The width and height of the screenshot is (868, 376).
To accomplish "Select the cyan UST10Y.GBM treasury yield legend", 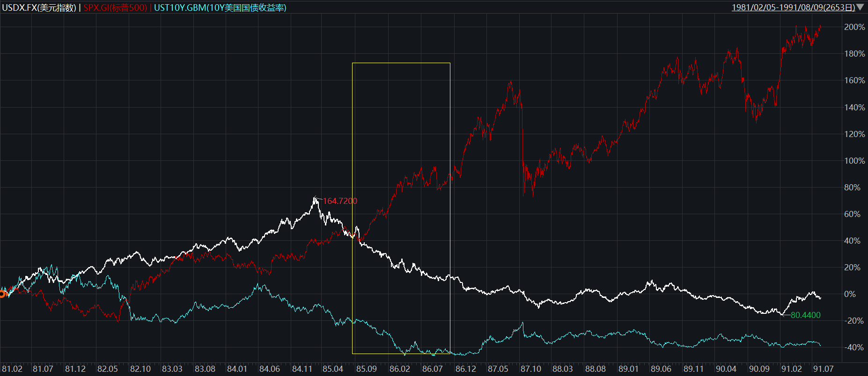I will click(x=220, y=7).
